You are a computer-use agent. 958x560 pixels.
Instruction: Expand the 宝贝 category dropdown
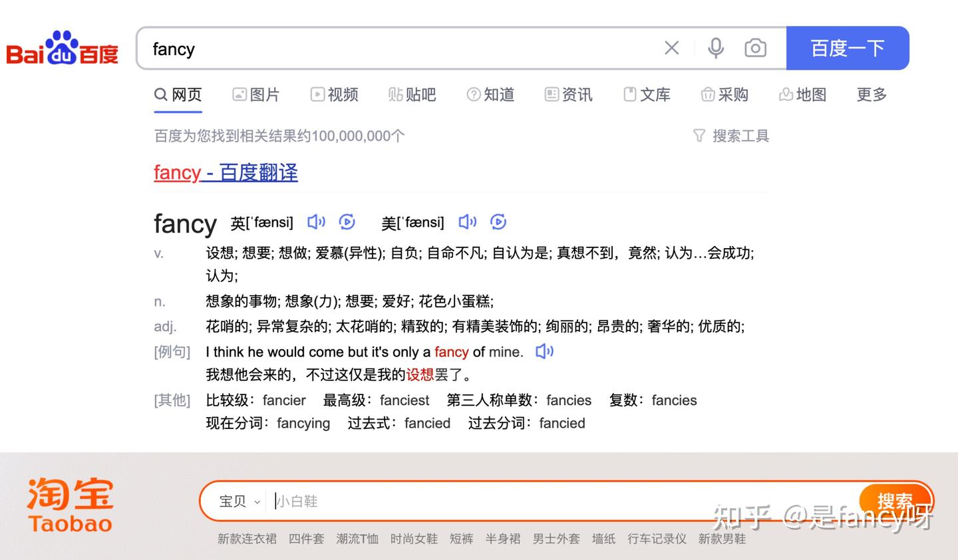[x=239, y=501]
